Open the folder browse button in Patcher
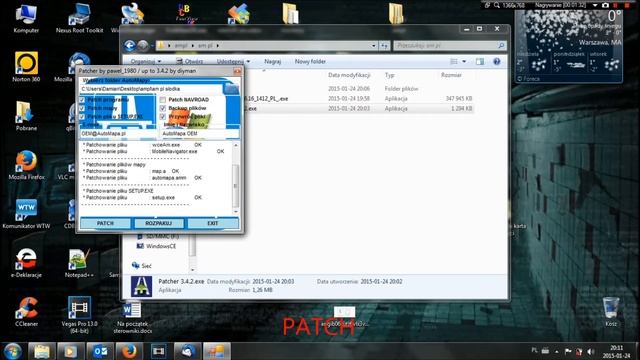640x360 pixels. [x=231, y=89]
